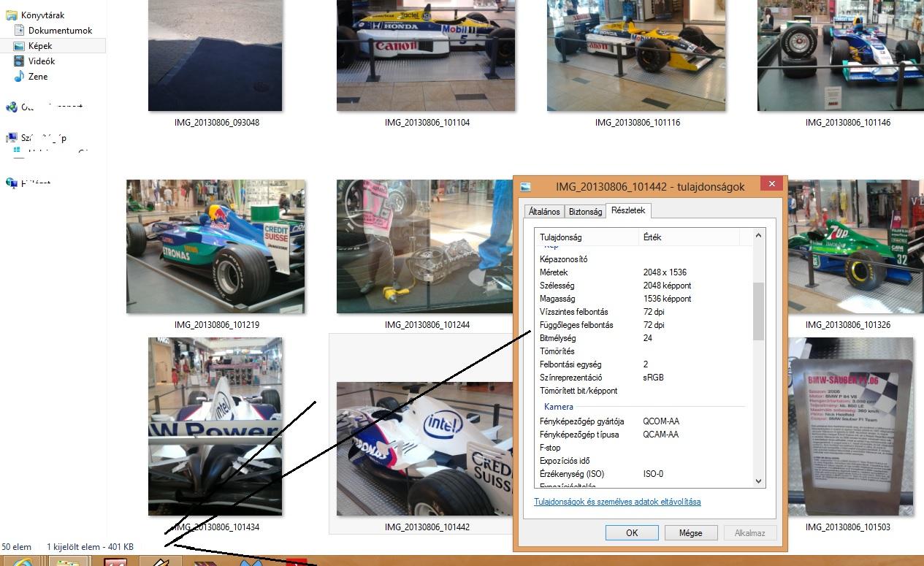The image size is (924, 566).
Task: Click the 2048 képpont width value
Action: click(x=667, y=286)
